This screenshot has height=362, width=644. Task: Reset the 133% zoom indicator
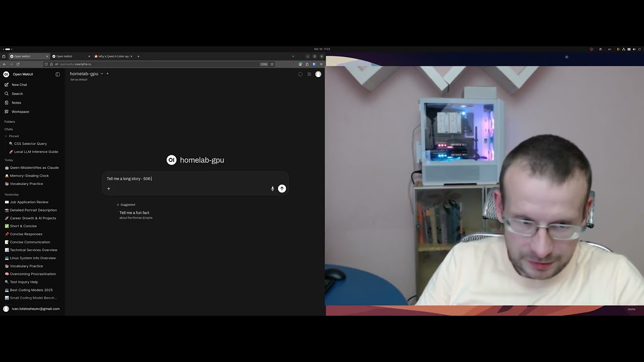pyautogui.click(x=264, y=64)
